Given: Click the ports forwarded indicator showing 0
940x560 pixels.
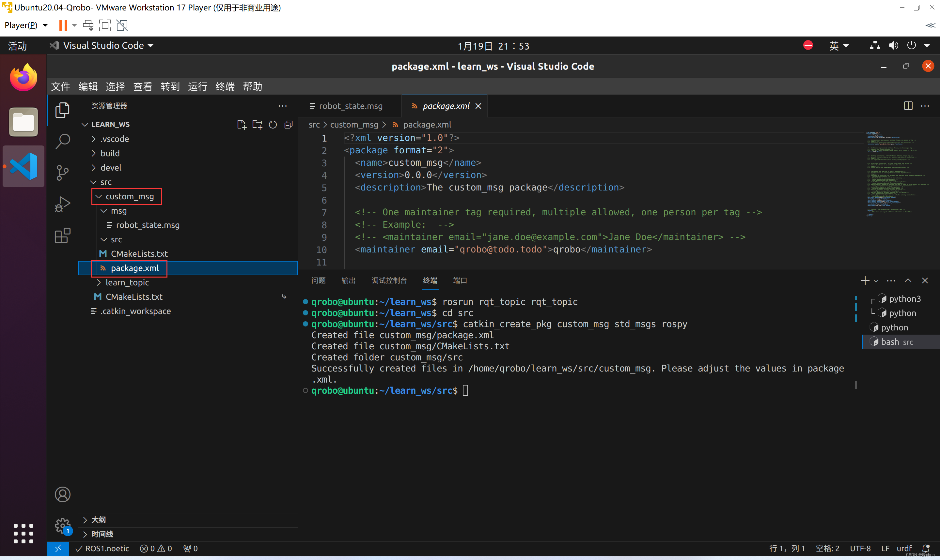Looking at the screenshot, I should (190, 548).
